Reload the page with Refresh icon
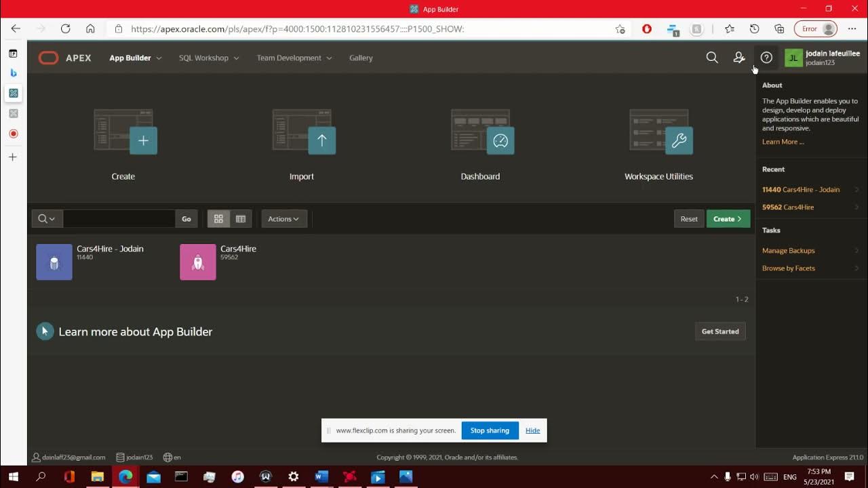Screen dimensions: 868x488 (x=65, y=29)
